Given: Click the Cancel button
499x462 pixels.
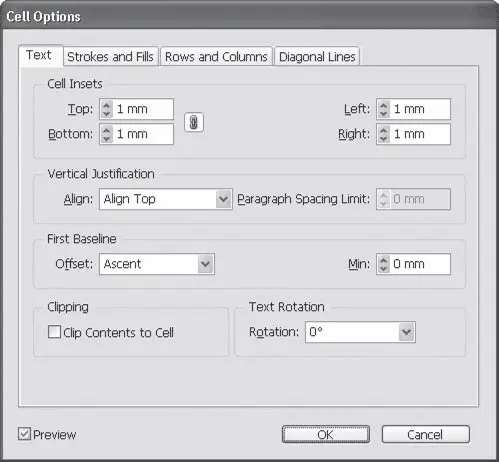Looking at the screenshot, I should (426, 434).
